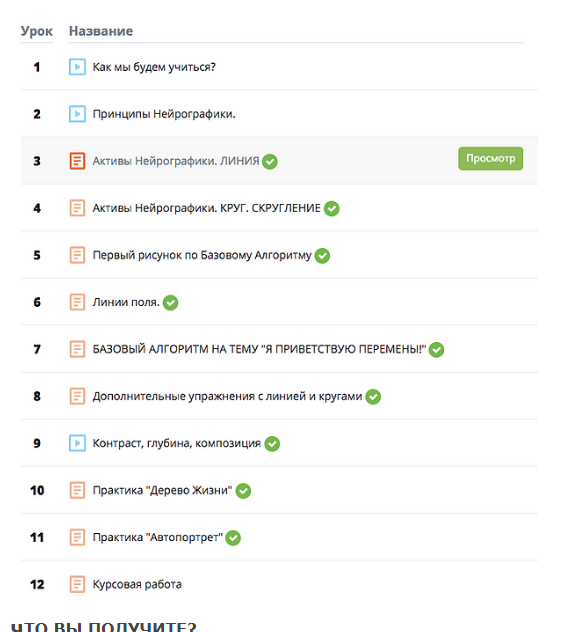This screenshot has width=579, height=632.
Task: Open the Курсовая работа lesson
Action: [x=137, y=584]
